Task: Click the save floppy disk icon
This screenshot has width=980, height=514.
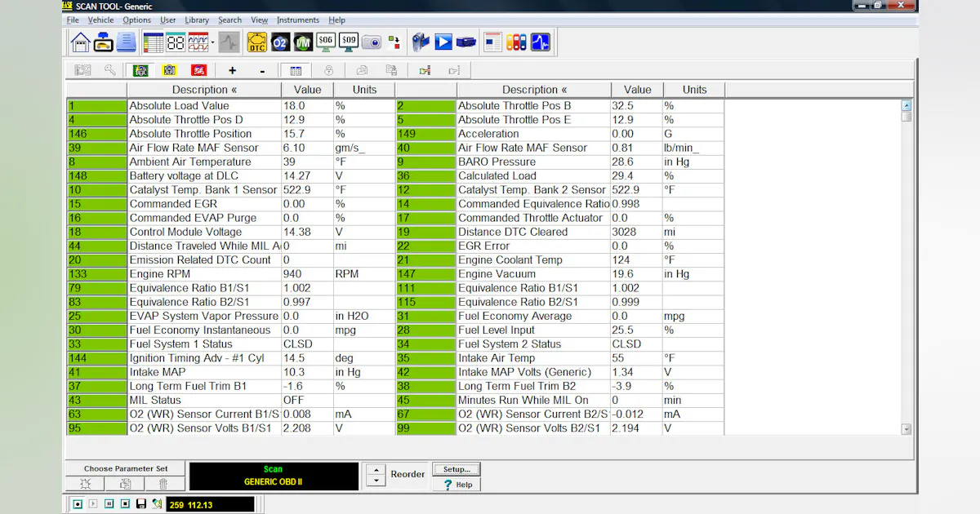Action: click(x=140, y=504)
